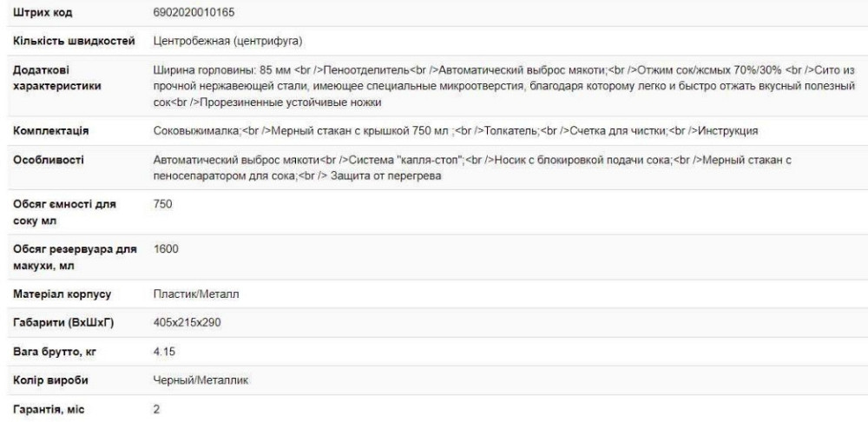Select the "Штрих код" row label
This screenshot has height=422, width=868.
pyautogui.click(x=40, y=14)
